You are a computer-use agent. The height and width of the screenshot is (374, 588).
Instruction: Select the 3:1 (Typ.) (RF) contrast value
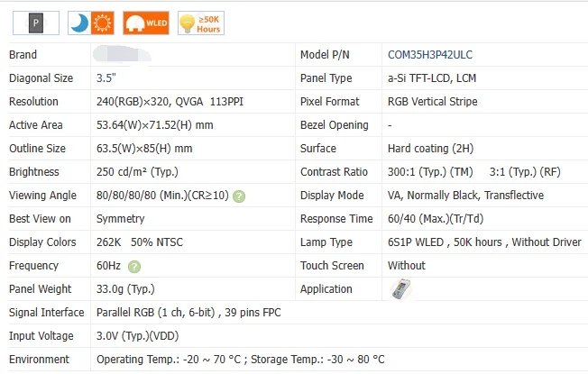click(525, 172)
